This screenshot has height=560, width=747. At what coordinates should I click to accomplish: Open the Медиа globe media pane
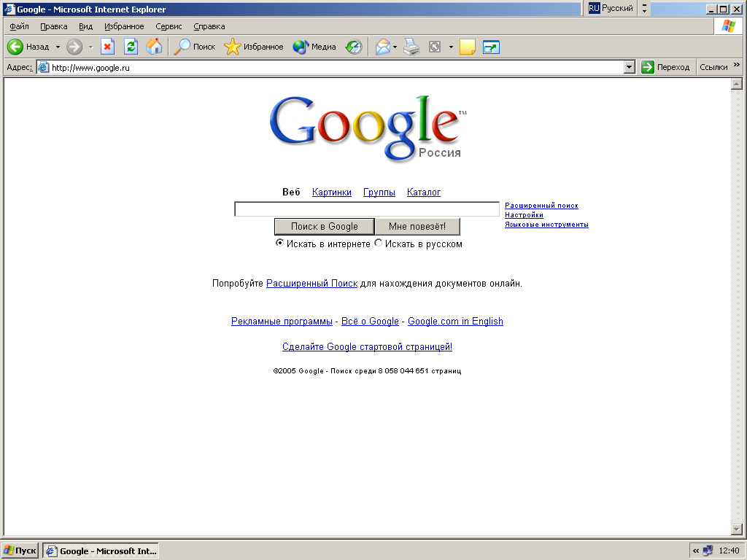point(314,47)
